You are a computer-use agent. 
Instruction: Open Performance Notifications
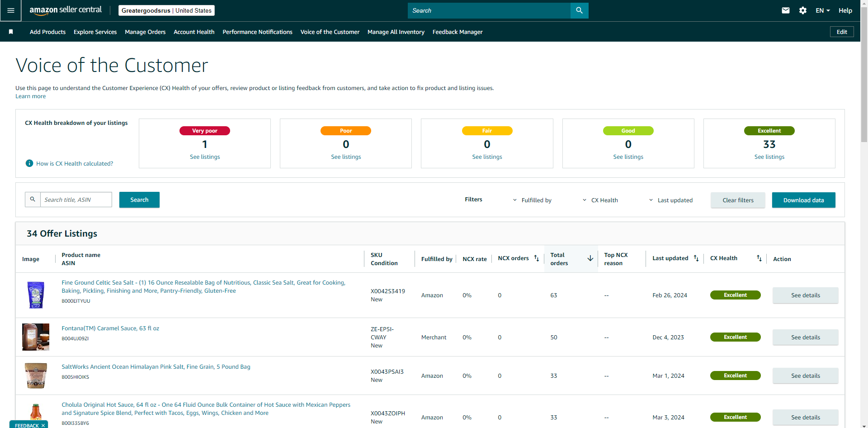(257, 32)
